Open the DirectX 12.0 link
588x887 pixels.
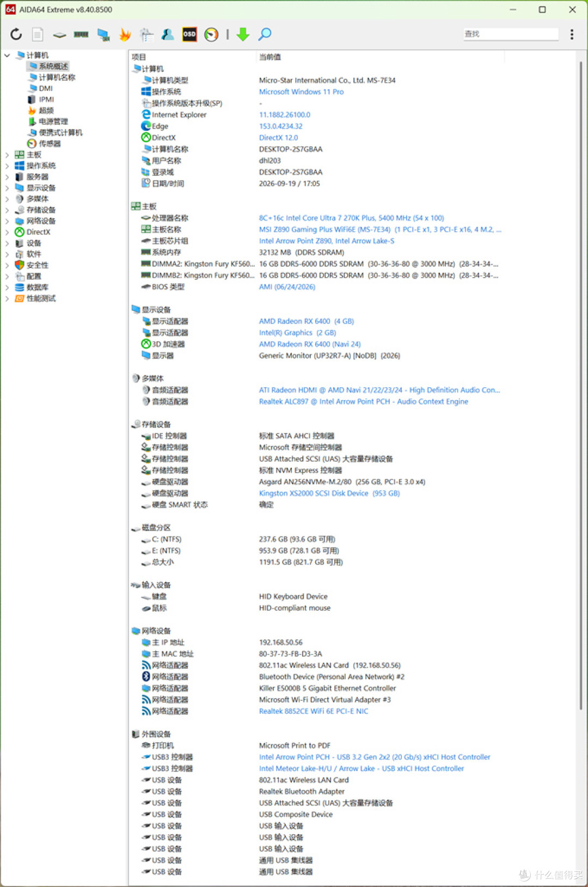click(278, 138)
